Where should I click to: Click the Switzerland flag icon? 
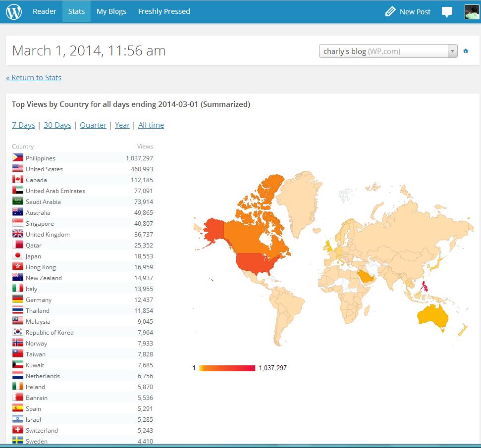click(x=18, y=430)
